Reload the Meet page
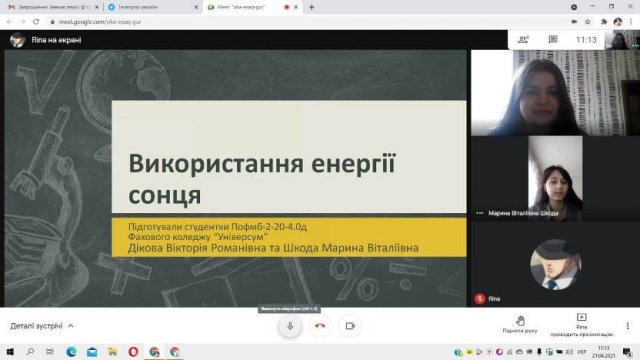The height and width of the screenshot is (360, 640). [x=36, y=22]
